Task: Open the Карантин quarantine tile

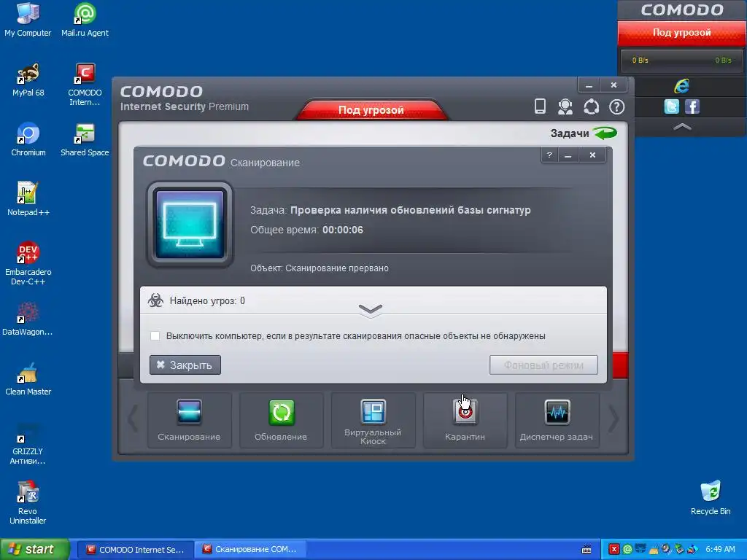Action: pos(465,420)
